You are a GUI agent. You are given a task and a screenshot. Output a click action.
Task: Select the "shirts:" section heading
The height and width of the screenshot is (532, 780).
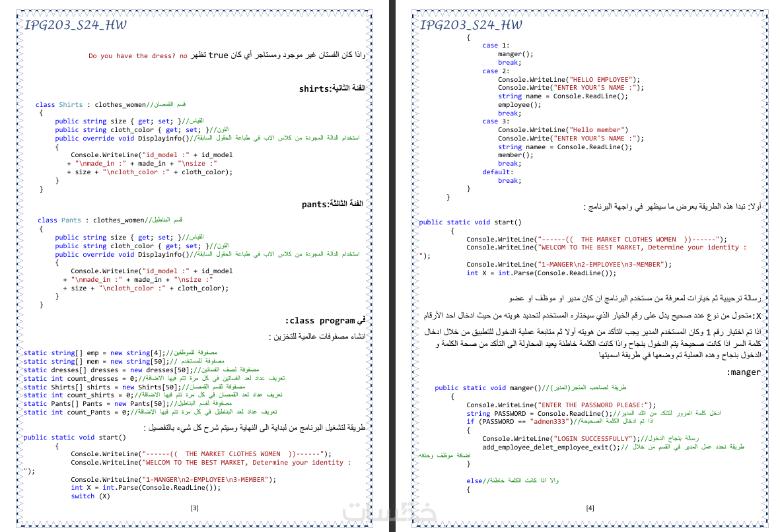(x=332, y=88)
